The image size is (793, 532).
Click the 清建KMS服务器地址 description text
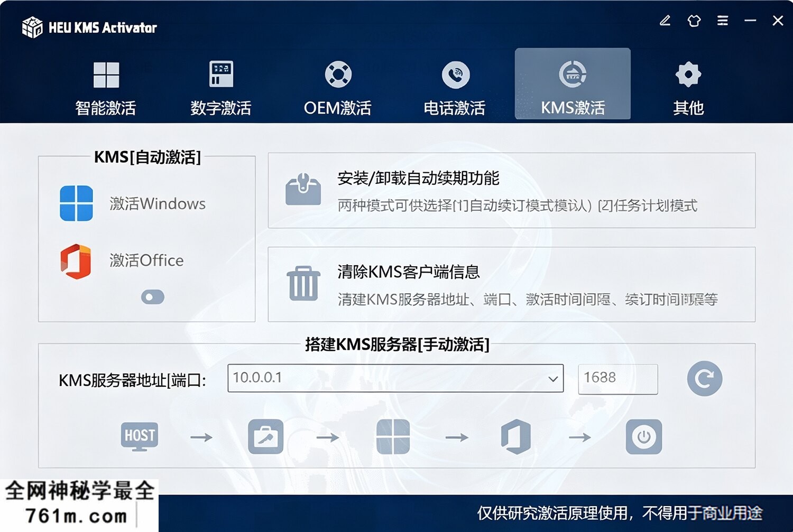coord(528,300)
